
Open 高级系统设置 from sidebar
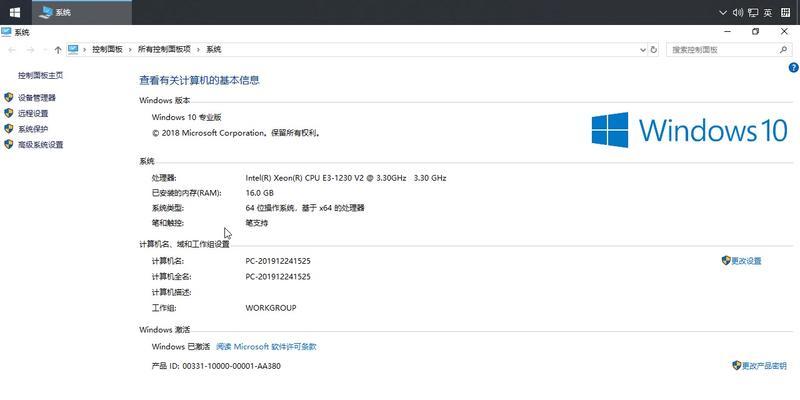pos(40,145)
